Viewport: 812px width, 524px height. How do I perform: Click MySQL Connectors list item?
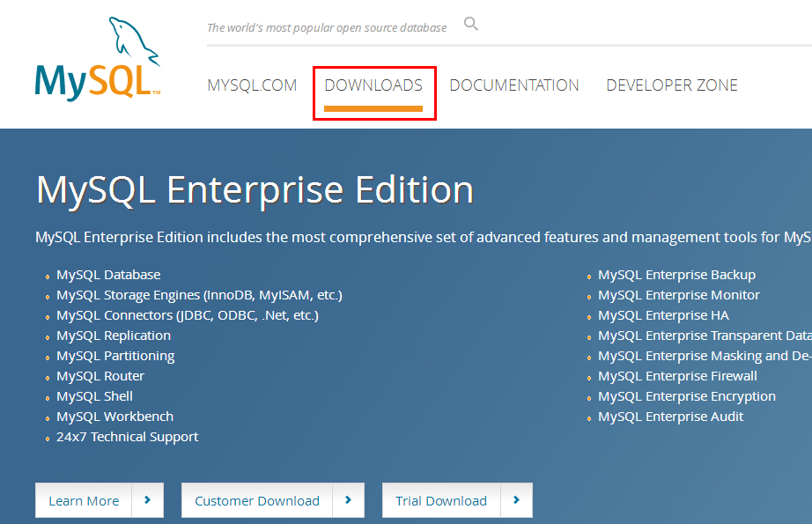tap(188, 315)
